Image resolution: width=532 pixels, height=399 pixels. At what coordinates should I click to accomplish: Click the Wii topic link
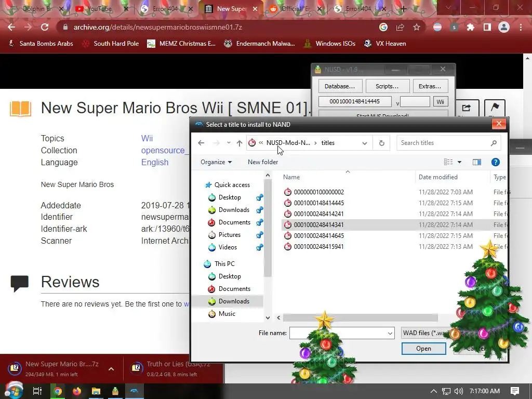tap(147, 138)
